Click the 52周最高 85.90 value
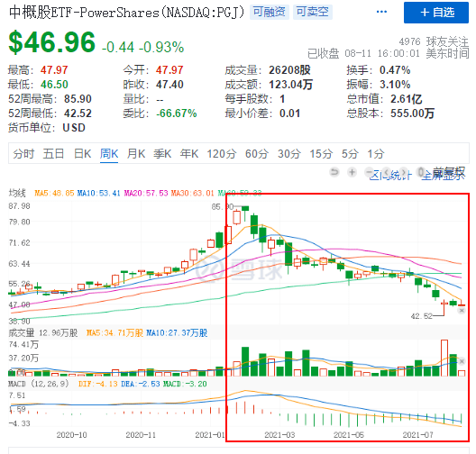Image resolution: width=476 pixels, height=454 pixels. click(78, 99)
